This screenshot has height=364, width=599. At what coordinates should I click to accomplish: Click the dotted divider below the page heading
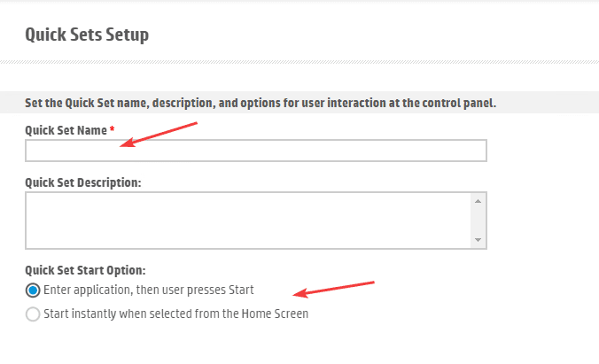click(299, 61)
